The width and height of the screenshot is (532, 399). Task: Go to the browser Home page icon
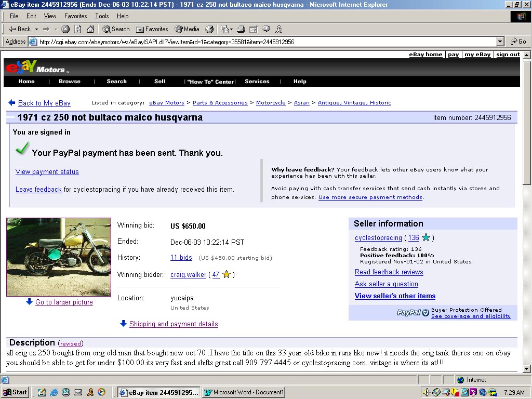[90, 29]
